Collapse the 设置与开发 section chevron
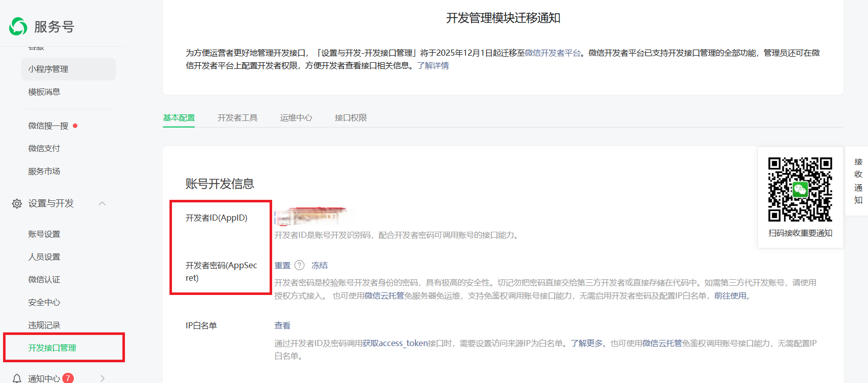Viewport: 868px width, 383px height. (102, 203)
